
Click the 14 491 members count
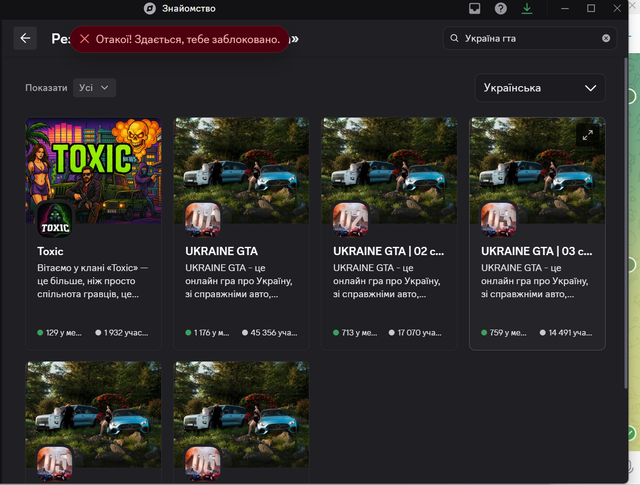[x=566, y=333]
